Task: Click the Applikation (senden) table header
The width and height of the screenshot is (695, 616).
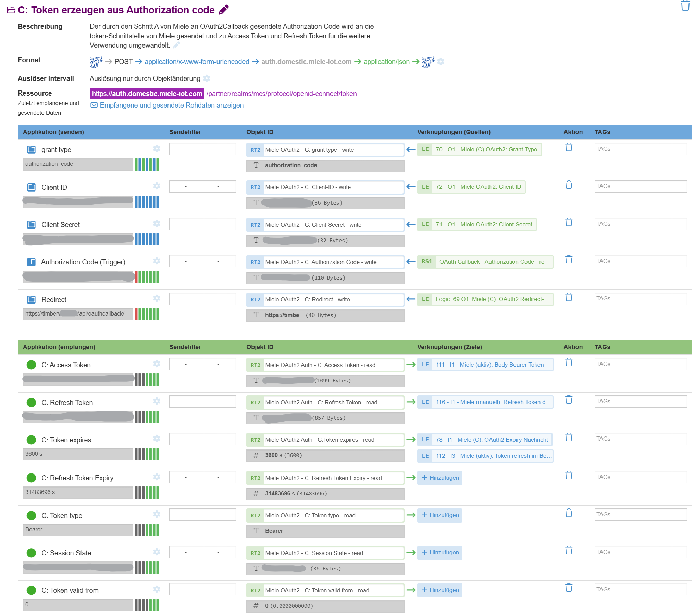Action: (x=53, y=132)
